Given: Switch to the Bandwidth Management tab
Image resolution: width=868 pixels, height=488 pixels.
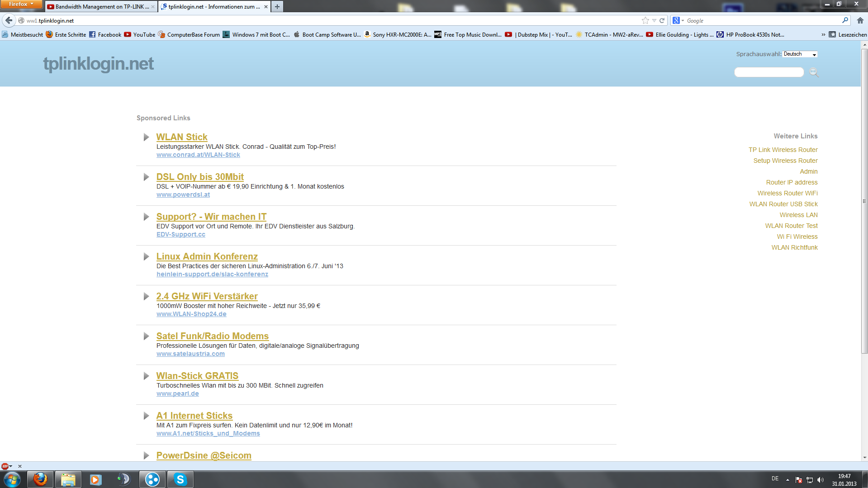Looking at the screenshot, I should click(x=101, y=7).
